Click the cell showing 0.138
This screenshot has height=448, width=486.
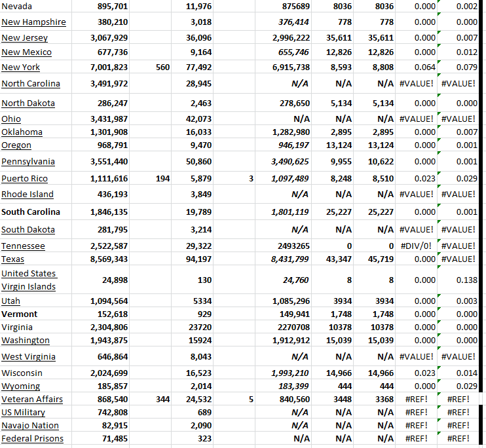(466, 280)
